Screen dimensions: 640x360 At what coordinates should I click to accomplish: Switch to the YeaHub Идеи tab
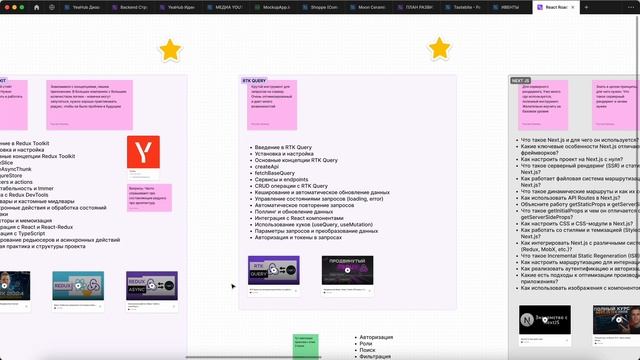(178, 7)
